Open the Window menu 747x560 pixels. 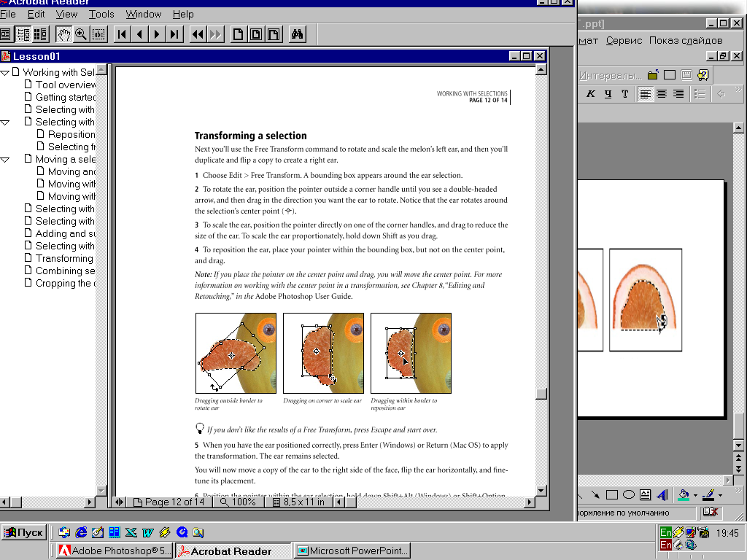[x=144, y=15]
